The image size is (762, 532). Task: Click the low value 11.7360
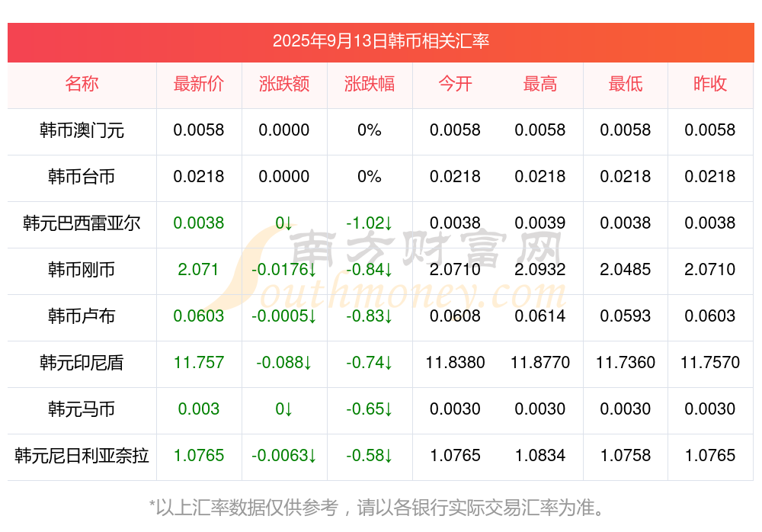626,362
